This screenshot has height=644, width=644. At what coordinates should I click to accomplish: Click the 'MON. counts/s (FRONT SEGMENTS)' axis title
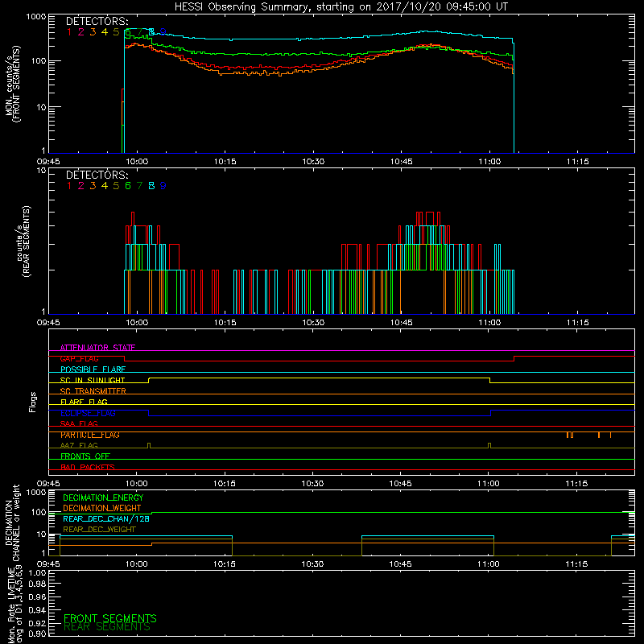(13, 84)
